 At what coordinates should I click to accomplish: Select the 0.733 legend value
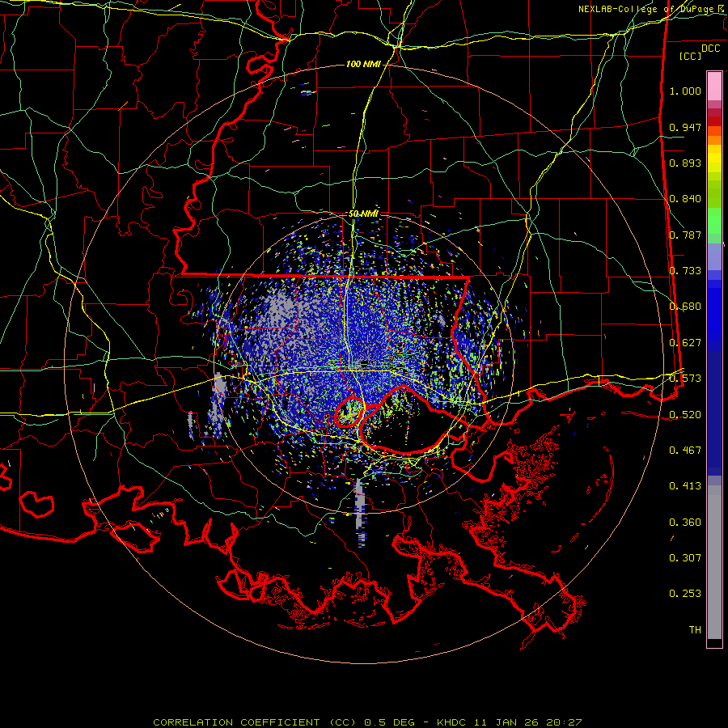coord(685,271)
